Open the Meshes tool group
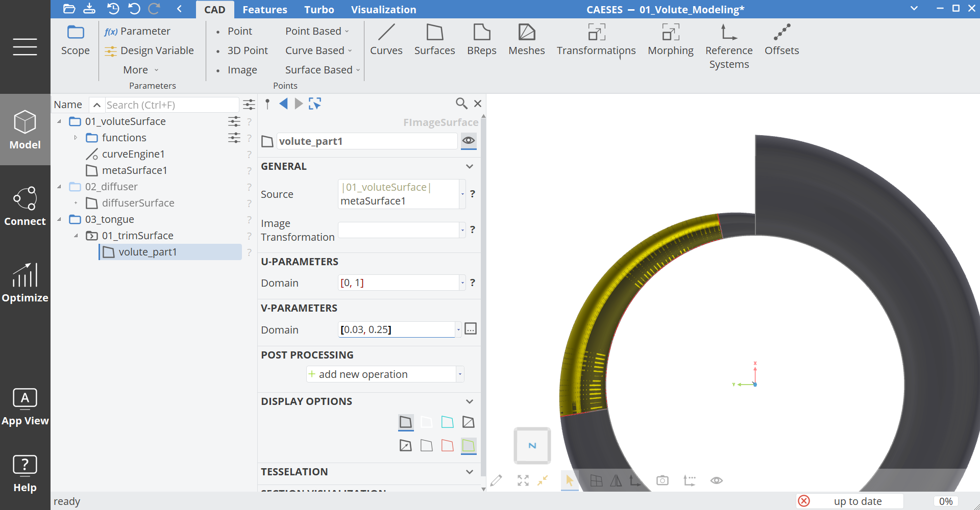 (527, 40)
